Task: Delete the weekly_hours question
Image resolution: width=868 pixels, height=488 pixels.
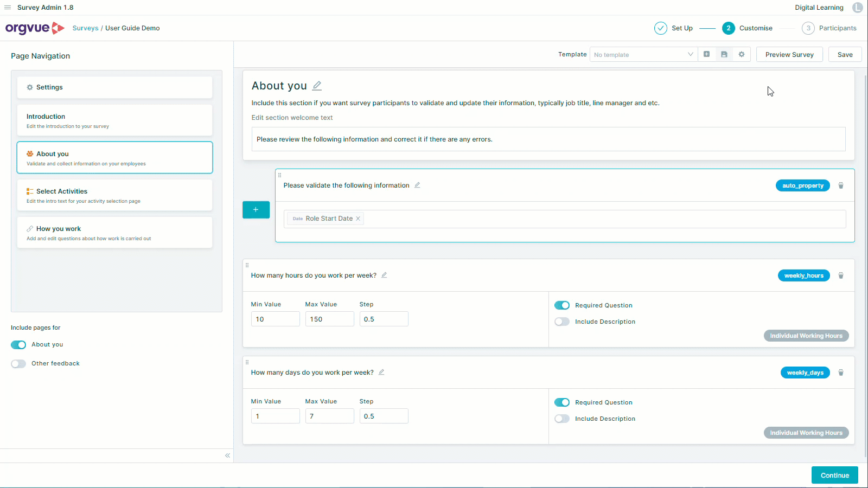Action: click(841, 275)
